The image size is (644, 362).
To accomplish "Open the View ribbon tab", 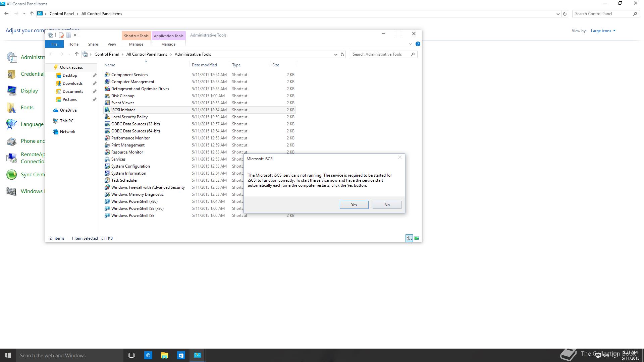I will (x=112, y=44).
